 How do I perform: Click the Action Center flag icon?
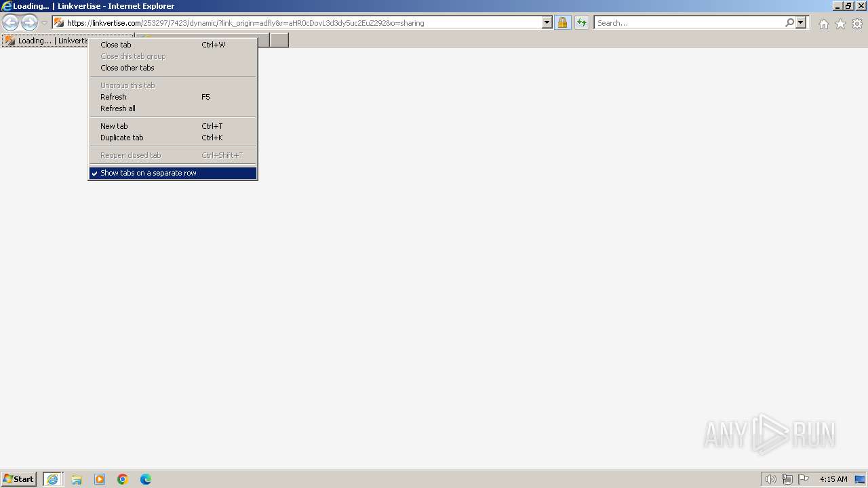[804, 479]
